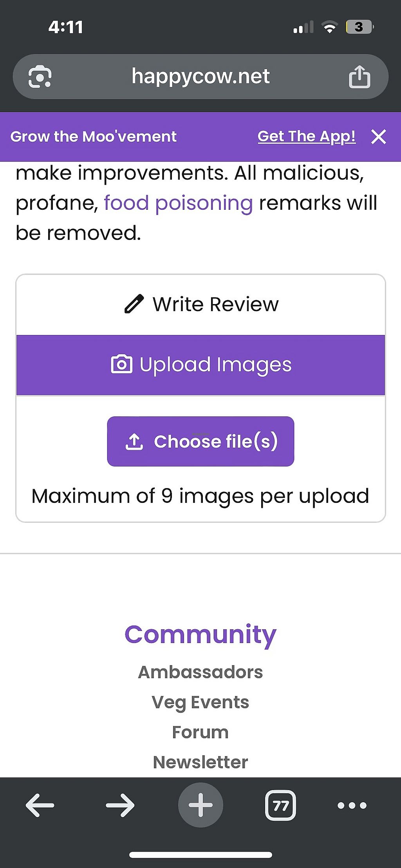401x868 pixels.
Task: Click the pencil icon beside Write Review
Action: (x=134, y=304)
